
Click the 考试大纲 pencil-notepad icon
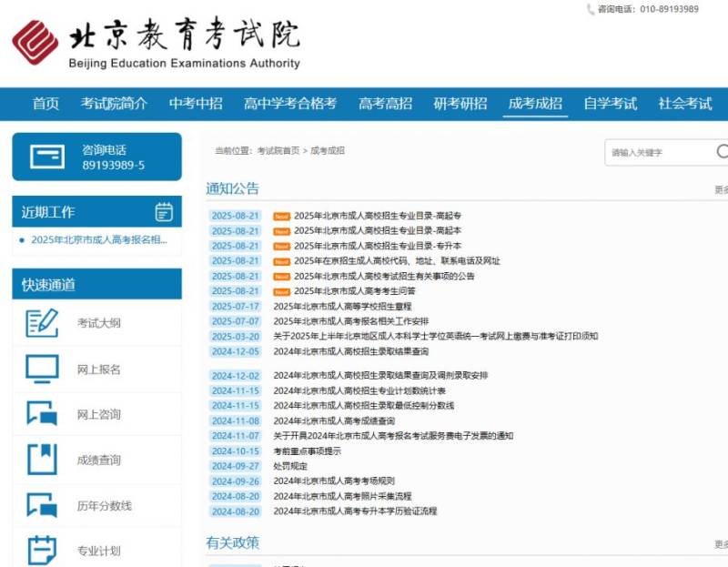(43, 323)
